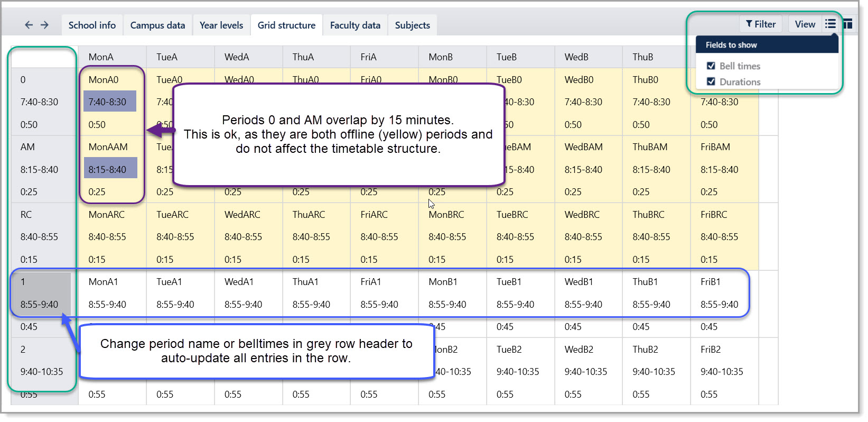Switch to the table layout icon
Image resolution: width=868 pixels, height=422 pixels.
pyautogui.click(x=847, y=24)
